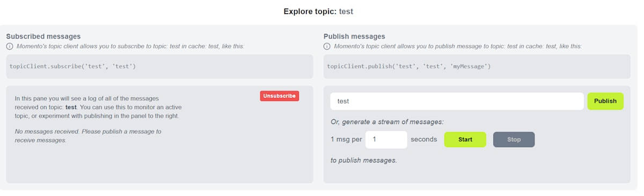Click the 'Publish messages' heading

coord(354,37)
